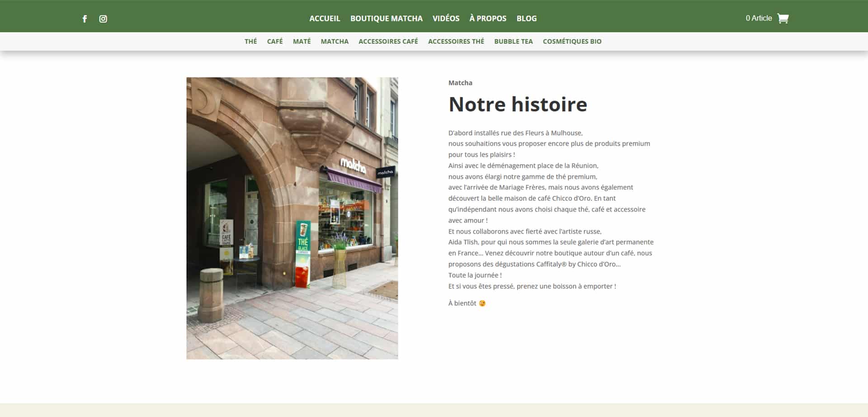Click the winking emoji after 'À bientôt'
Viewport: 868px width, 417px height.
pos(482,303)
